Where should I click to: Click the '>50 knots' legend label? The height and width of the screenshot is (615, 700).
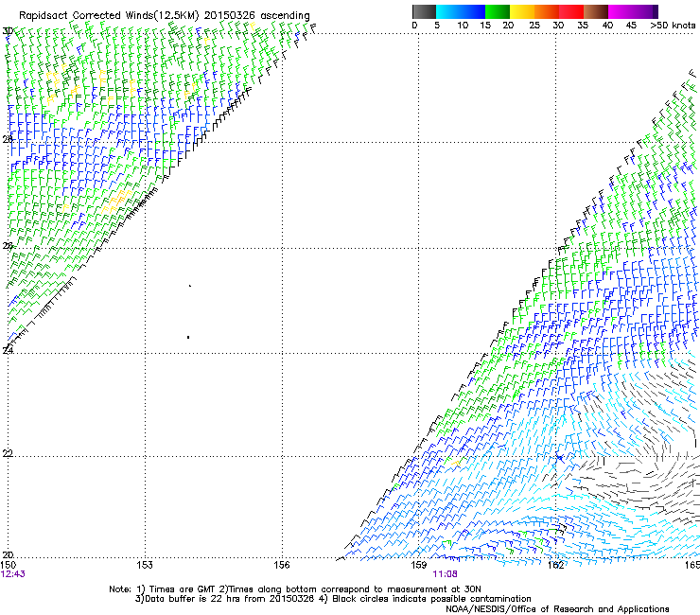673,26
